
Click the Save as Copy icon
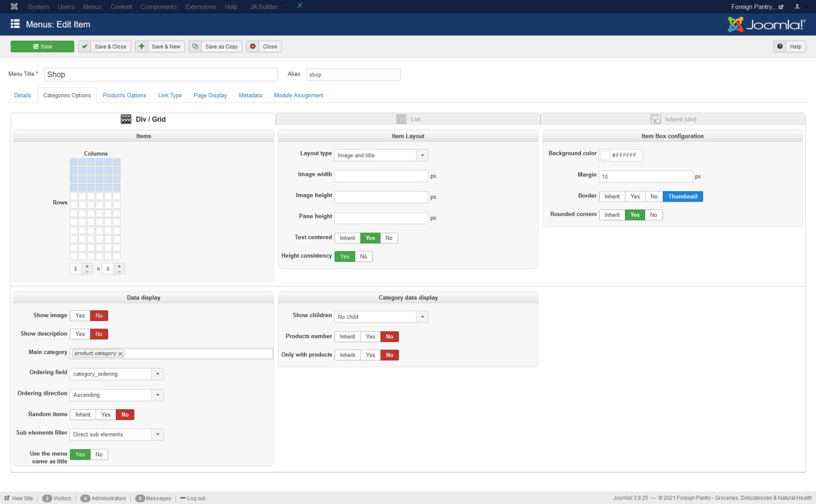(x=195, y=47)
